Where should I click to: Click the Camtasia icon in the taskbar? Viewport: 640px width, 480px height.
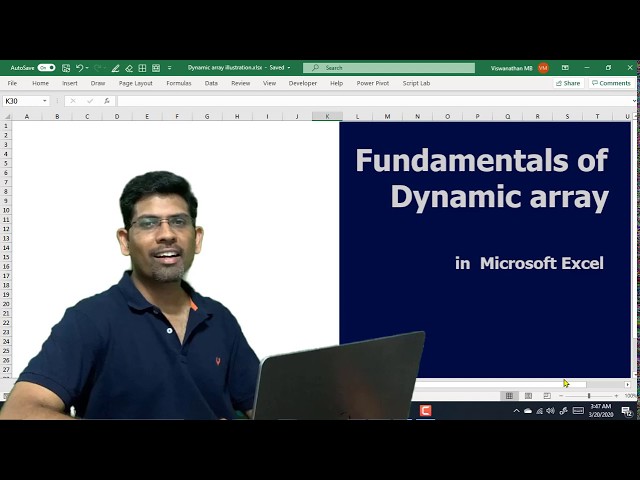[x=425, y=411]
